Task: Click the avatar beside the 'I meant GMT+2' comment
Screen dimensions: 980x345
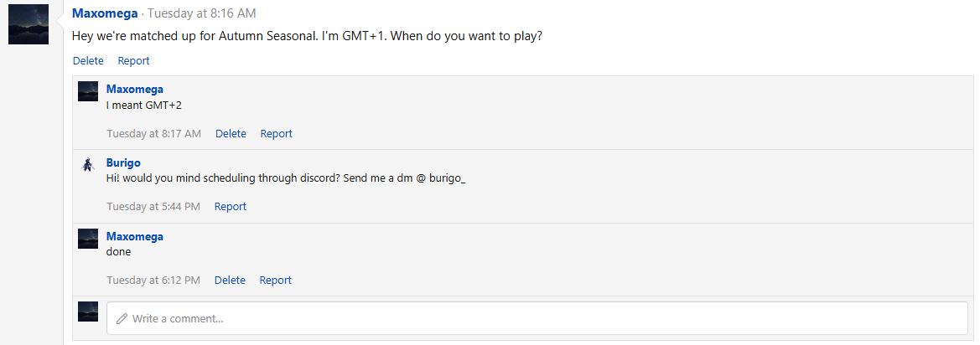Action: click(88, 91)
